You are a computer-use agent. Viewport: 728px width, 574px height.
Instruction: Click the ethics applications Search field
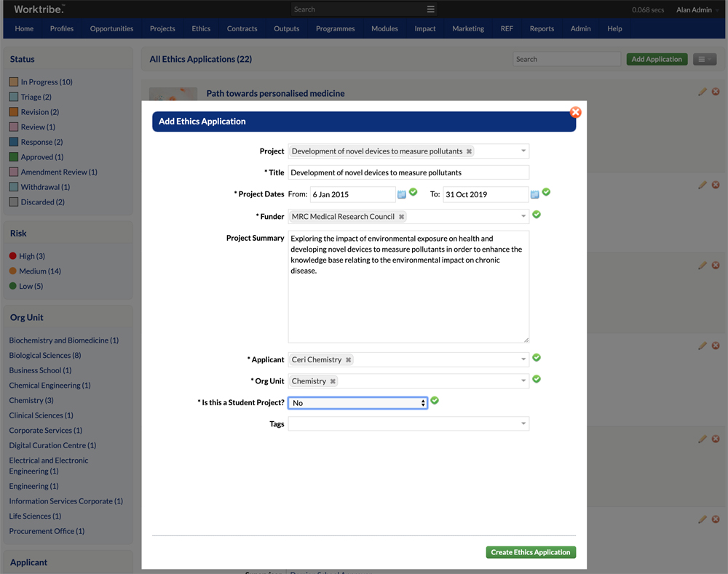point(566,60)
